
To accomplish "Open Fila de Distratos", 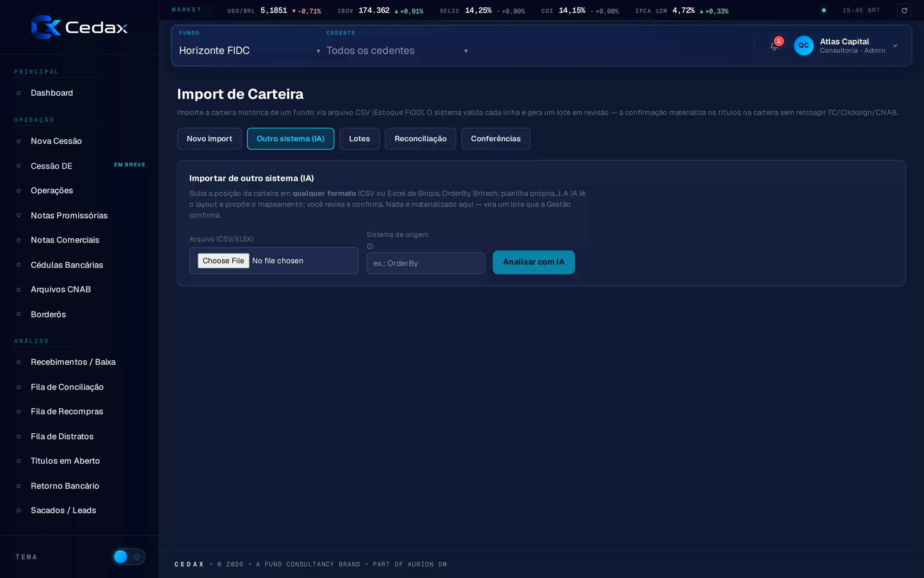I will 62,436.
